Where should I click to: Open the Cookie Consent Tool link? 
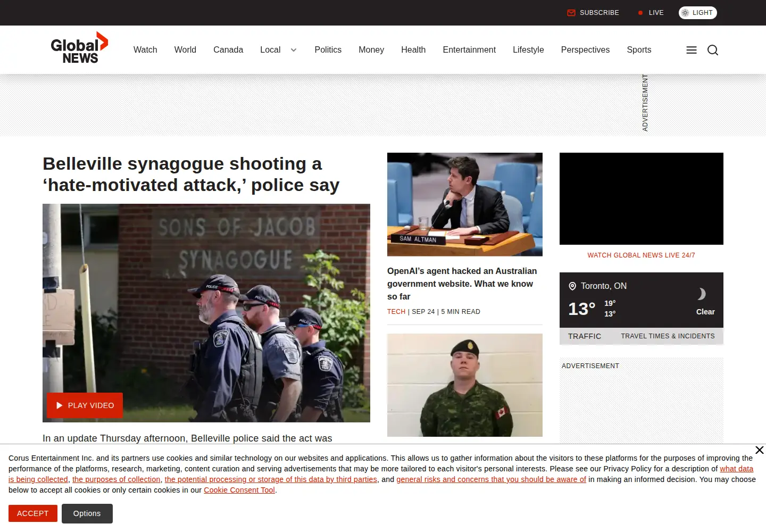[x=239, y=490]
